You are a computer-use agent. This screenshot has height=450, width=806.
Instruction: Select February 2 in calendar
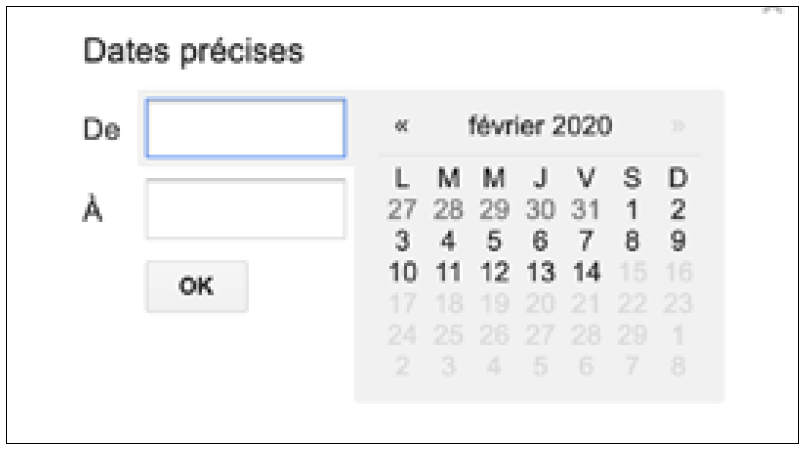[678, 210]
